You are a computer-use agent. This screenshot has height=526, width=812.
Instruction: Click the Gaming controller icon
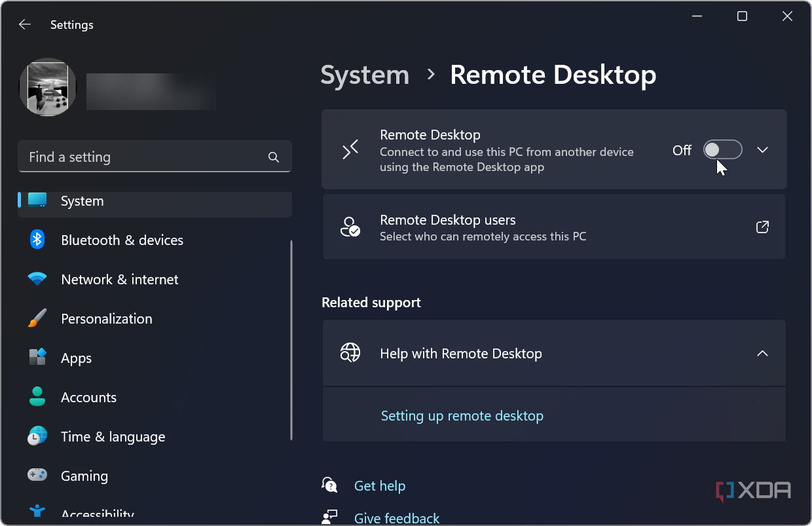click(x=37, y=474)
